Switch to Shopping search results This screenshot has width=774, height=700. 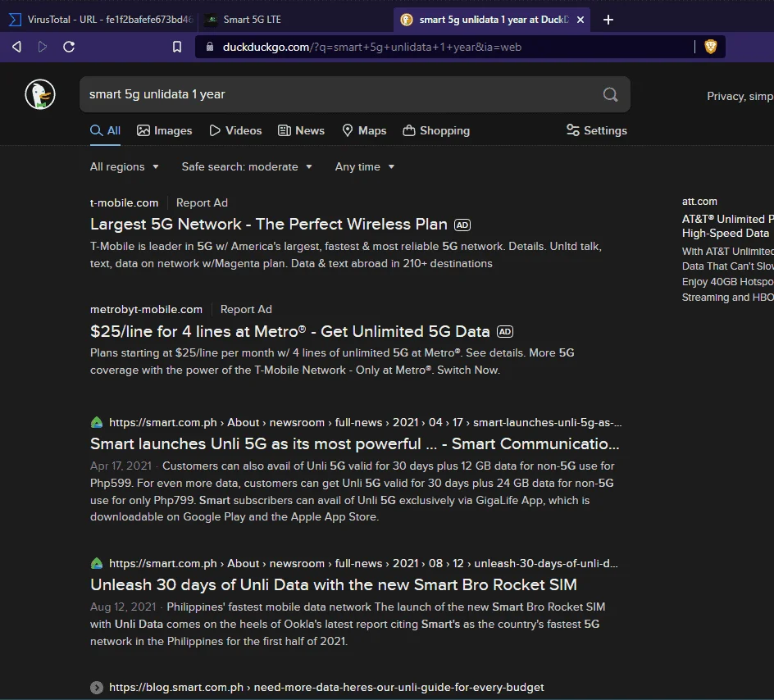pos(436,130)
